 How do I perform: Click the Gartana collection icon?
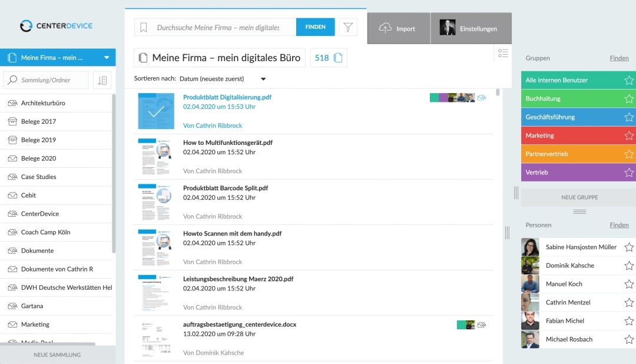click(x=12, y=306)
